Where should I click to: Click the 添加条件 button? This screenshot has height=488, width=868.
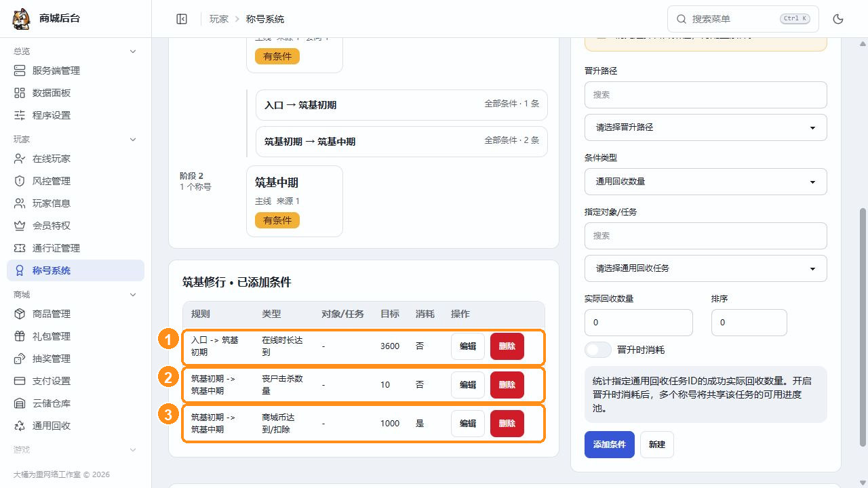610,445
